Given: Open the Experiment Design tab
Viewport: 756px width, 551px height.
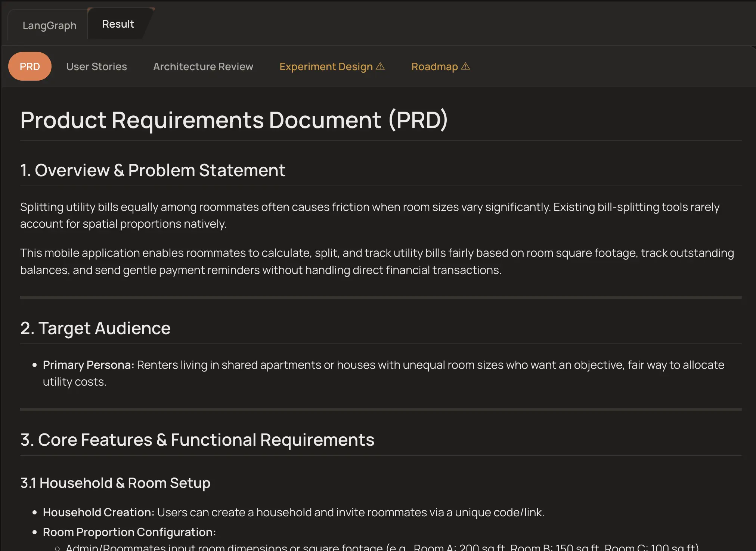Looking at the screenshot, I should [332, 66].
